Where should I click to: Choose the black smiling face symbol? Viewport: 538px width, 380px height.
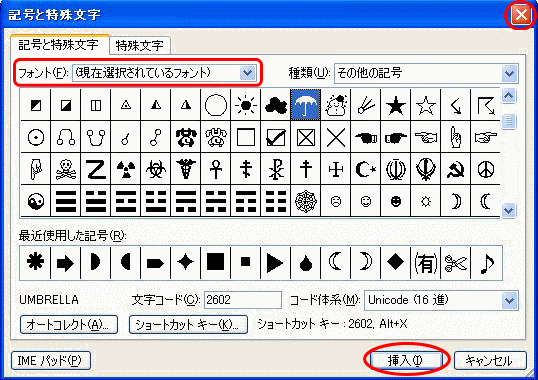396,201
